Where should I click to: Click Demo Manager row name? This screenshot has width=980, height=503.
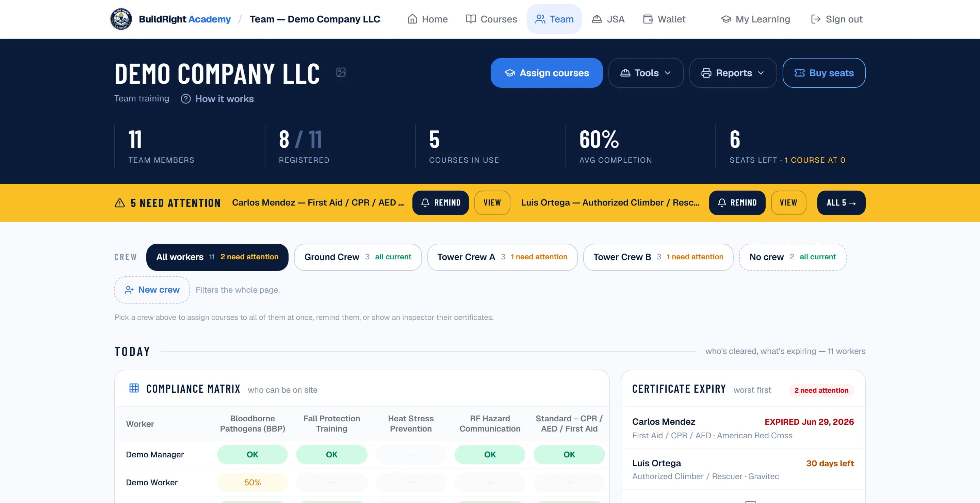pos(154,455)
